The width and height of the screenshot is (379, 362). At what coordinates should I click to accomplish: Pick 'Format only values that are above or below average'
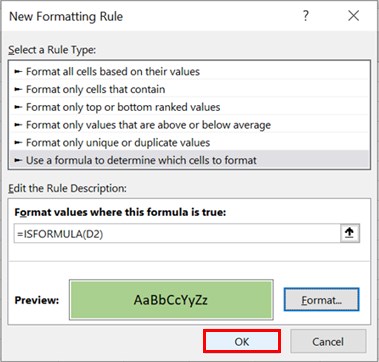pyautogui.click(x=189, y=125)
